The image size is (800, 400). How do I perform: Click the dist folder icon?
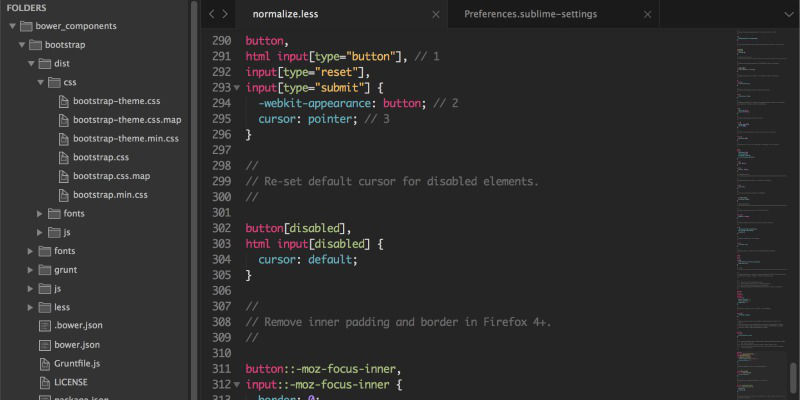tap(45, 64)
